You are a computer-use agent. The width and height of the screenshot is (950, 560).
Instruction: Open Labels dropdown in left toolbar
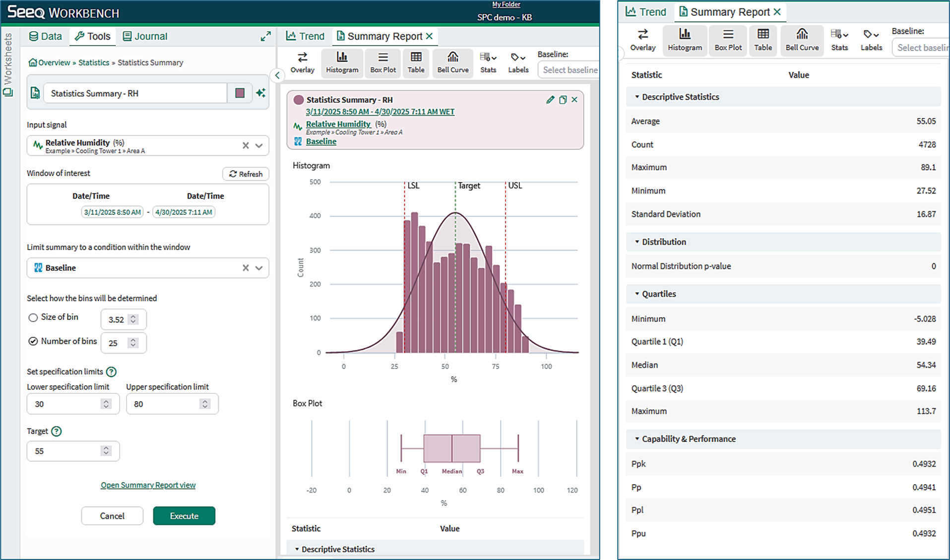click(518, 62)
